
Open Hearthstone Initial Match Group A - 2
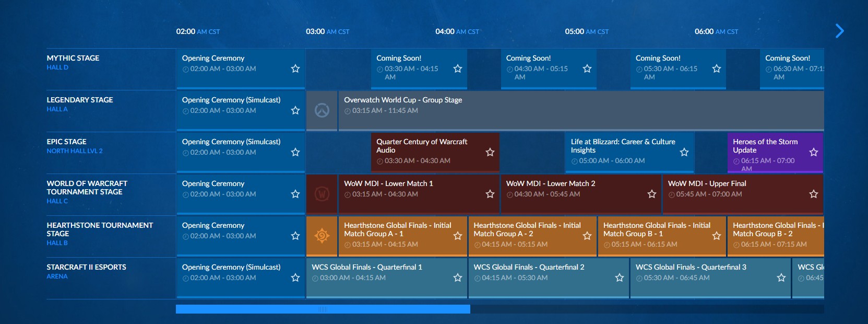(532, 236)
